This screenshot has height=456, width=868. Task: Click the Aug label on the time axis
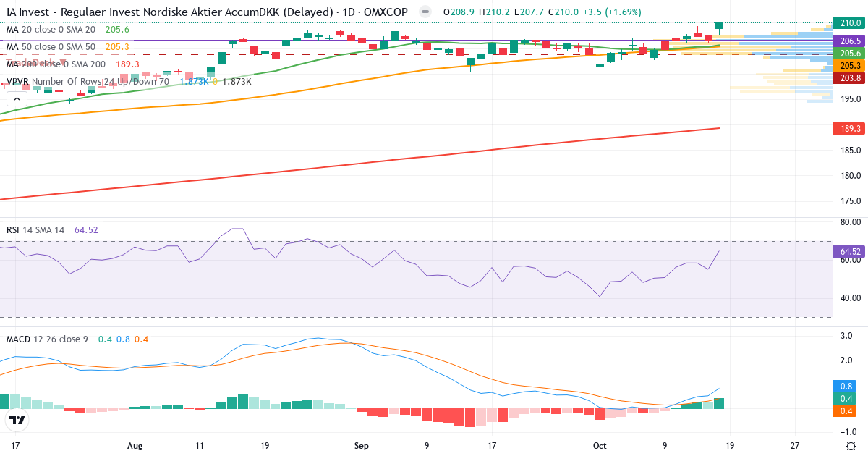(135, 447)
